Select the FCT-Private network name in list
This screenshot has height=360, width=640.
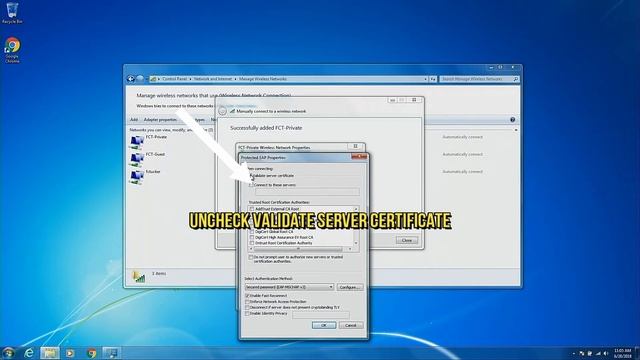pyautogui.click(x=156, y=137)
